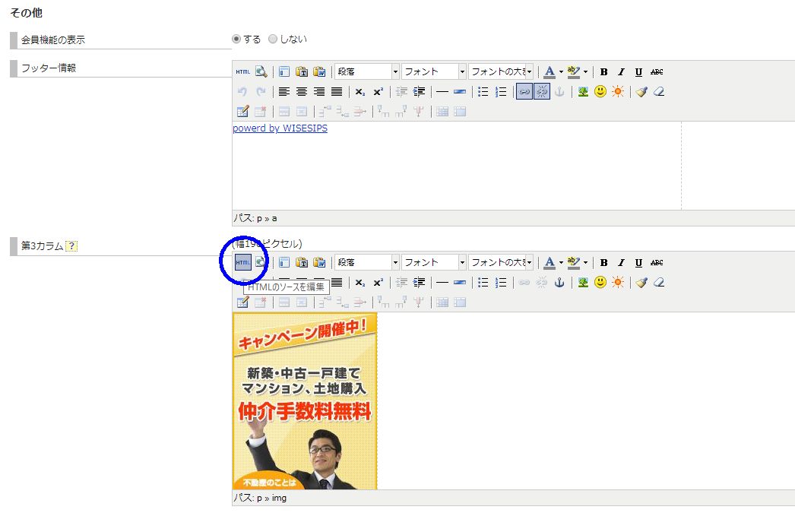The image size is (795, 532).
Task: Expand highlight color arrow in 第3カラム editor
Action: pyautogui.click(x=585, y=263)
